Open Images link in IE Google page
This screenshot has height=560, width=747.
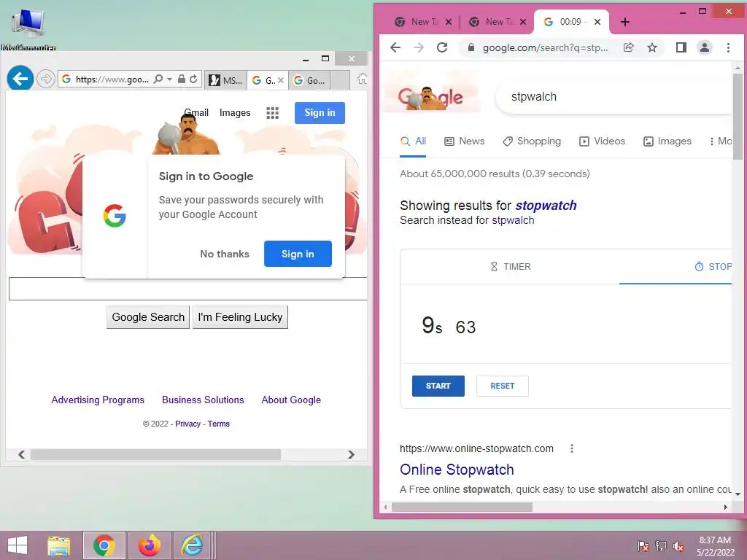point(235,112)
